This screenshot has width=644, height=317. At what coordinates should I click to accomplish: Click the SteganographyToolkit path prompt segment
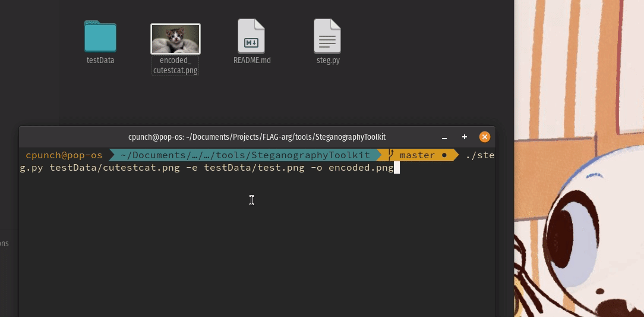click(245, 155)
